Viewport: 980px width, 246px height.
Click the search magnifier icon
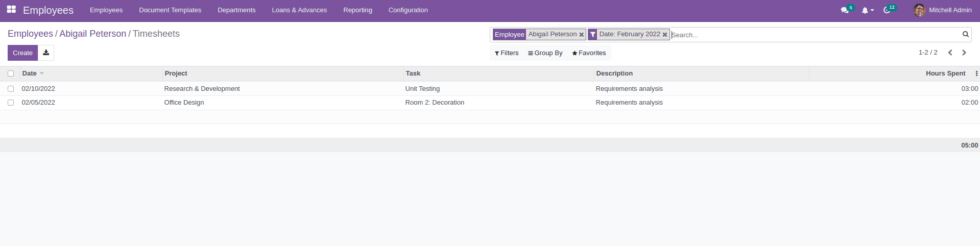tap(966, 34)
